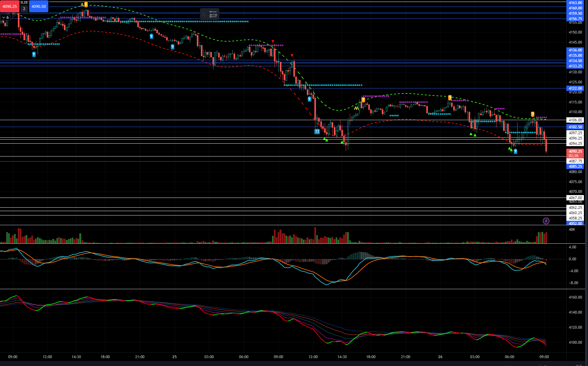Select the 4136.00 blue price level label

tap(575, 50)
